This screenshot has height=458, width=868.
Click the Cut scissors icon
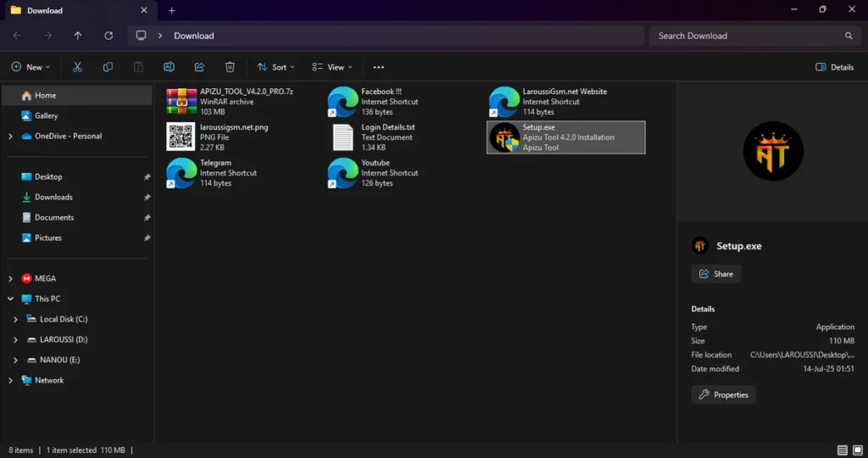click(77, 67)
